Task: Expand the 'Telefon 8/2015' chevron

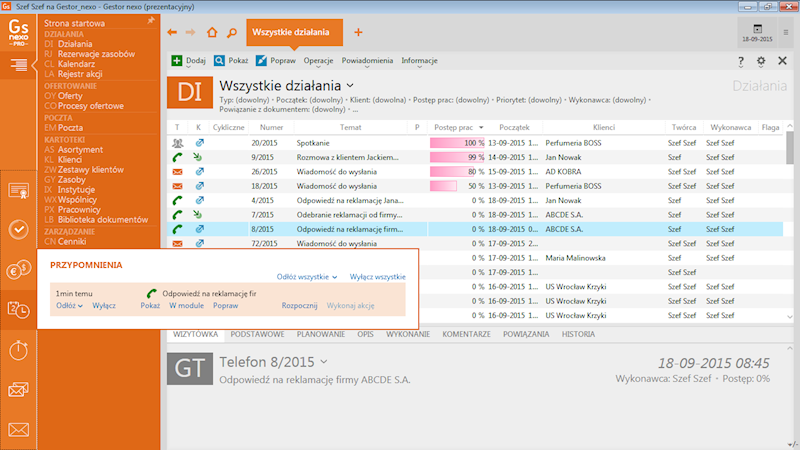Action: pos(324,361)
